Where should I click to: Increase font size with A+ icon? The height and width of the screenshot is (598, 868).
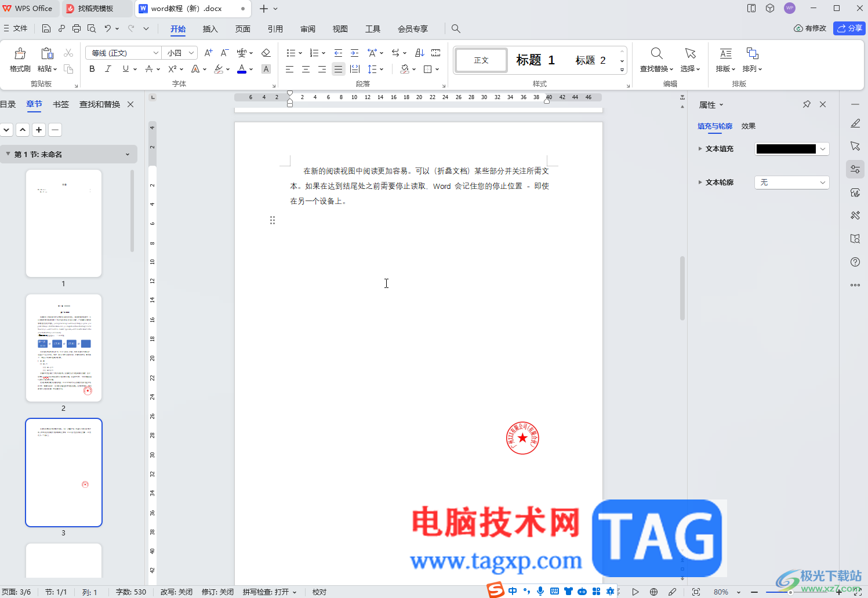click(x=209, y=53)
